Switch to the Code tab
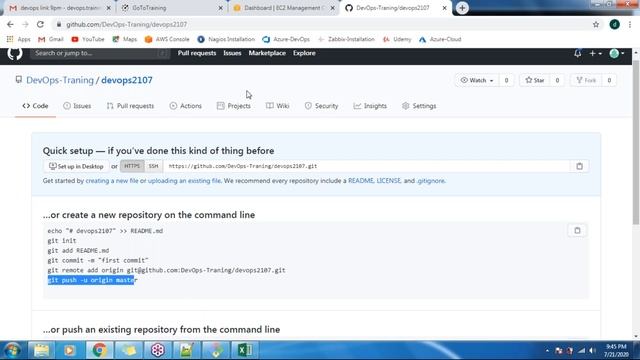This screenshot has height=360, width=640. tap(35, 106)
